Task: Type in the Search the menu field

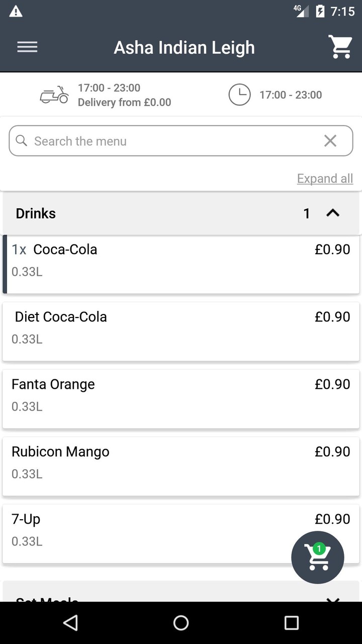Action: (x=171, y=141)
